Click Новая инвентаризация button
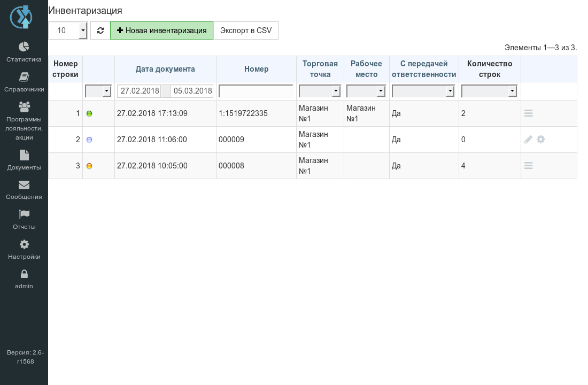 (161, 30)
